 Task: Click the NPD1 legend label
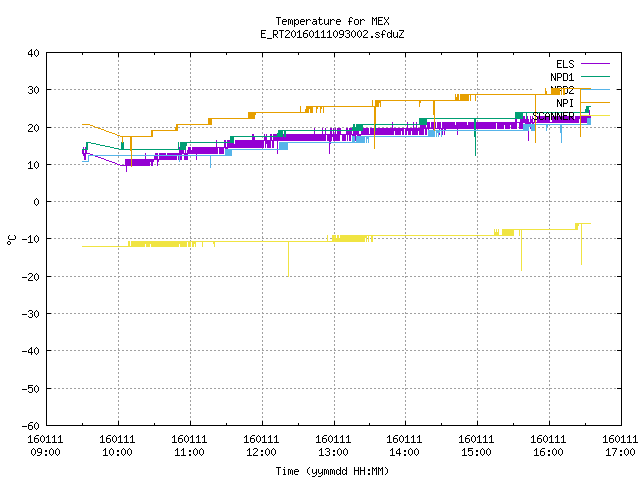coord(562,77)
